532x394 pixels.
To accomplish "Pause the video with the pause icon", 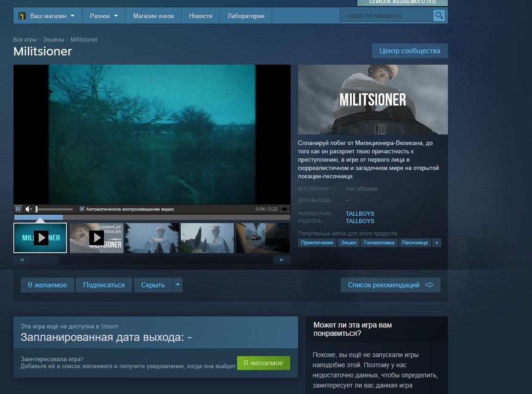I will pyautogui.click(x=18, y=209).
